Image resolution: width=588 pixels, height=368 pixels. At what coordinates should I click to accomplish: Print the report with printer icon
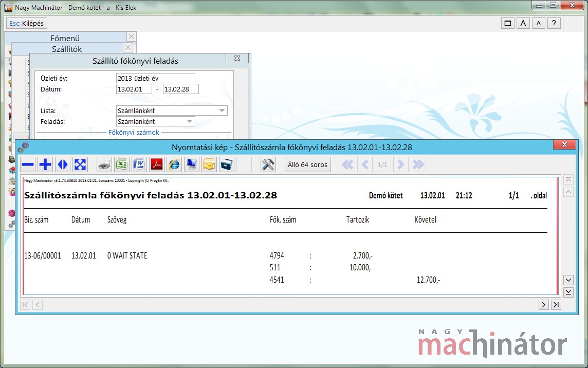(x=104, y=164)
